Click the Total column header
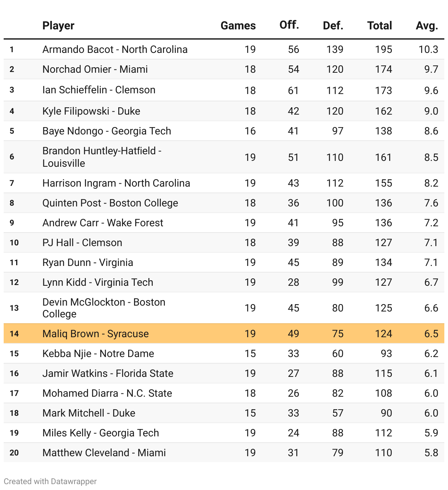The height and width of the screenshot is (490, 448). [x=379, y=25]
